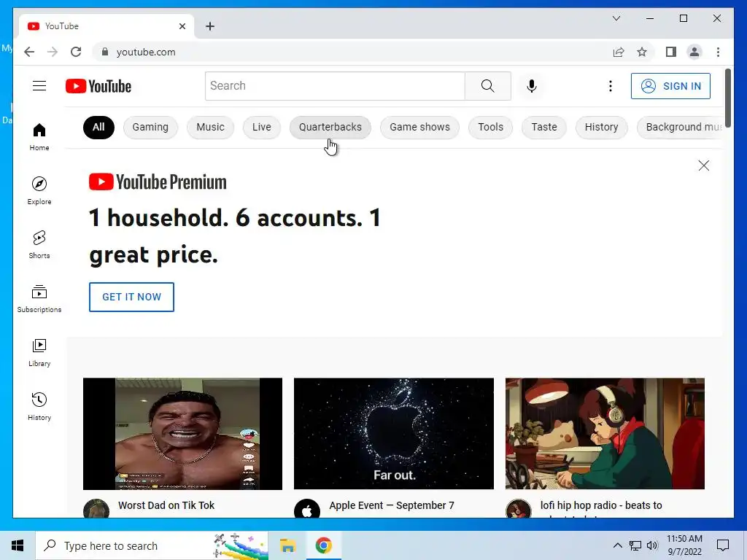Open the Explore sidebar item
Image resolution: width=747 pixels, height=560 pixels.
(x=39, y=191)
